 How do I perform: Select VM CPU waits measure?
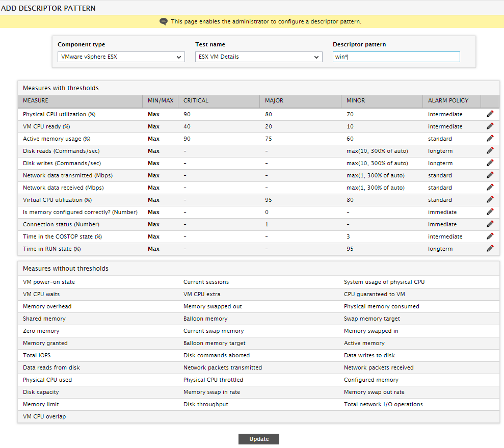click(x=41, y=294)
